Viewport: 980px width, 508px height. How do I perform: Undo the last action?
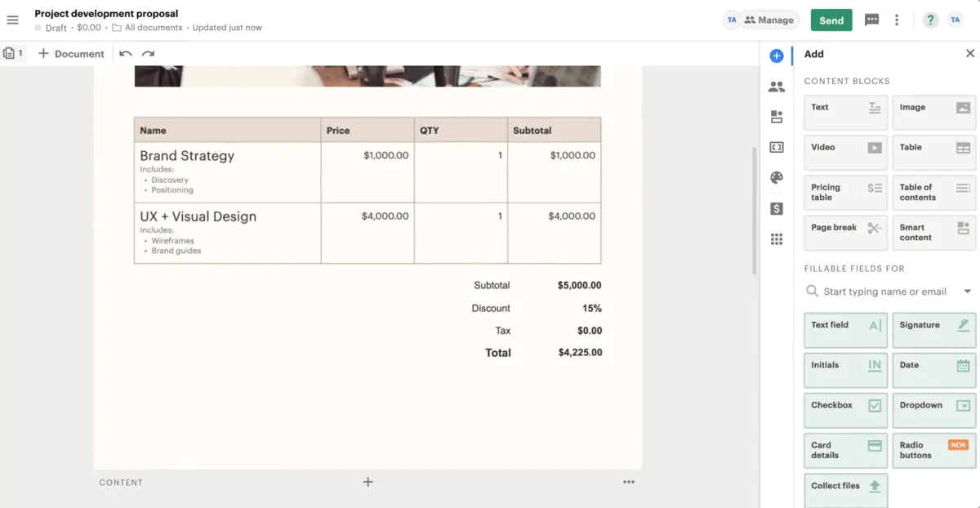pyautogui.click(x=125, y=54)
